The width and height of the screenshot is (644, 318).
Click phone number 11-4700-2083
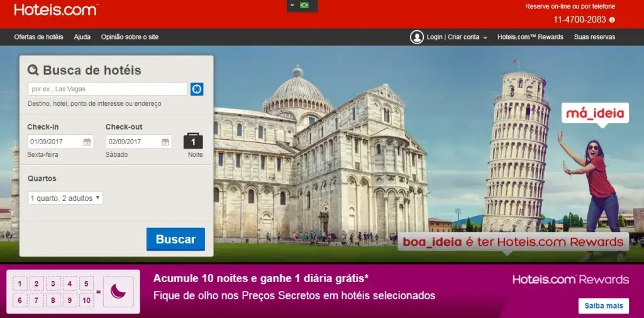coord(579,20)
